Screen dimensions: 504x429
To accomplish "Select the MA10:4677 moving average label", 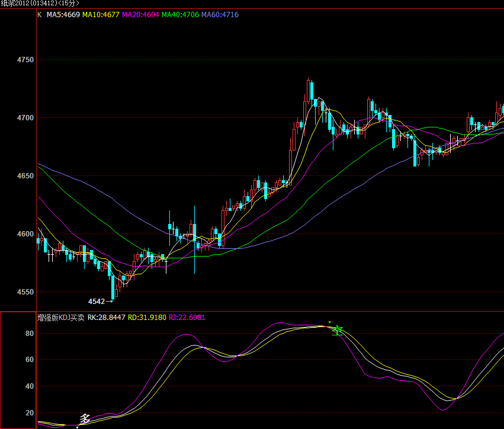I will pyautogui.click(x=101, y=15).
